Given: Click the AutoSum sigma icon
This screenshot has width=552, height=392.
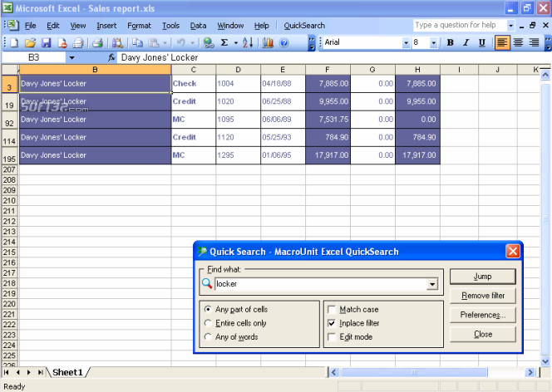Looking at the screenshot, I should (x=224, y=43).
